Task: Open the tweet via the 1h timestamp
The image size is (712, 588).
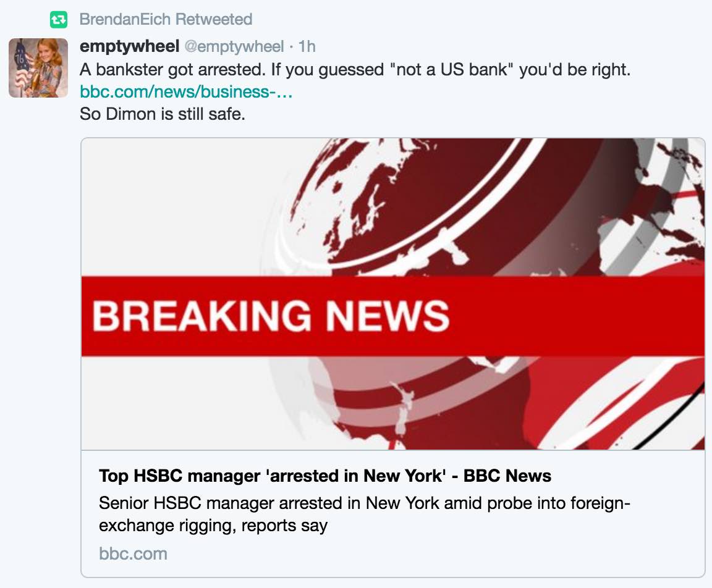Action: pos(307,46)
